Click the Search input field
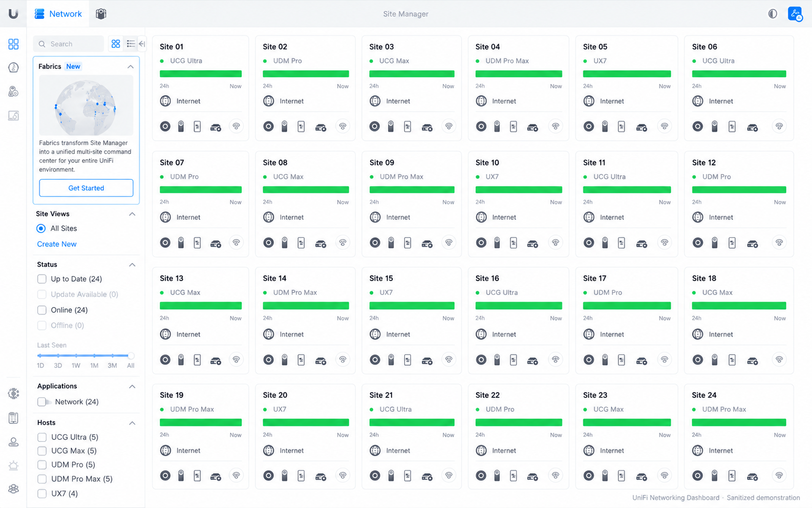812x508 pixels. coord(69,44)
